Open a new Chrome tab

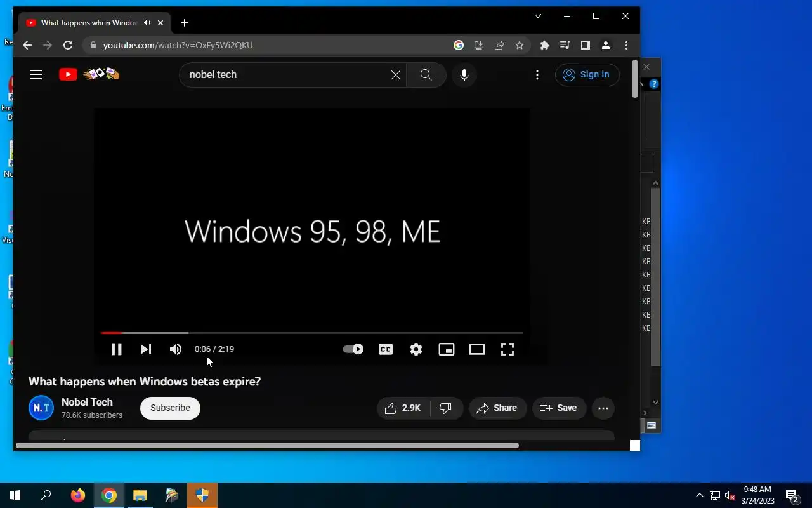pyautogui.click(x=184, y=23)
